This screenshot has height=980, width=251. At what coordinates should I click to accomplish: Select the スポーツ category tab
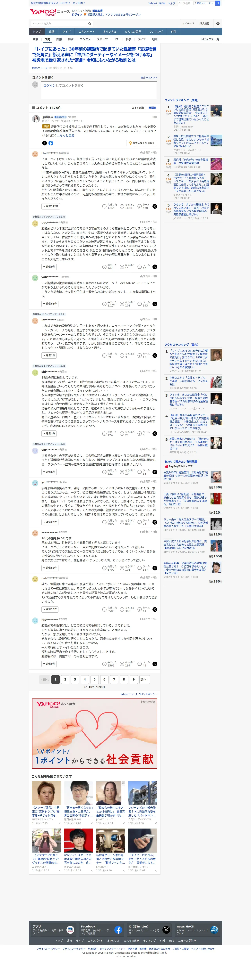102,39
